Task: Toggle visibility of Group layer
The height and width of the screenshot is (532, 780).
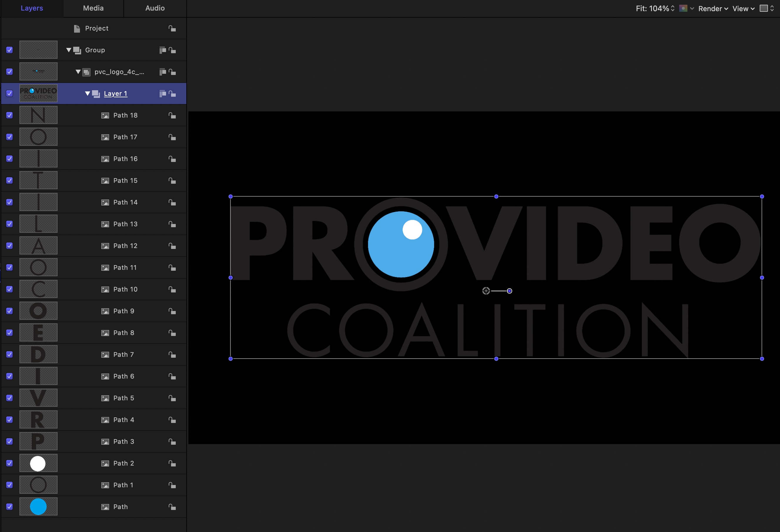Action: (x=8, y=50)
